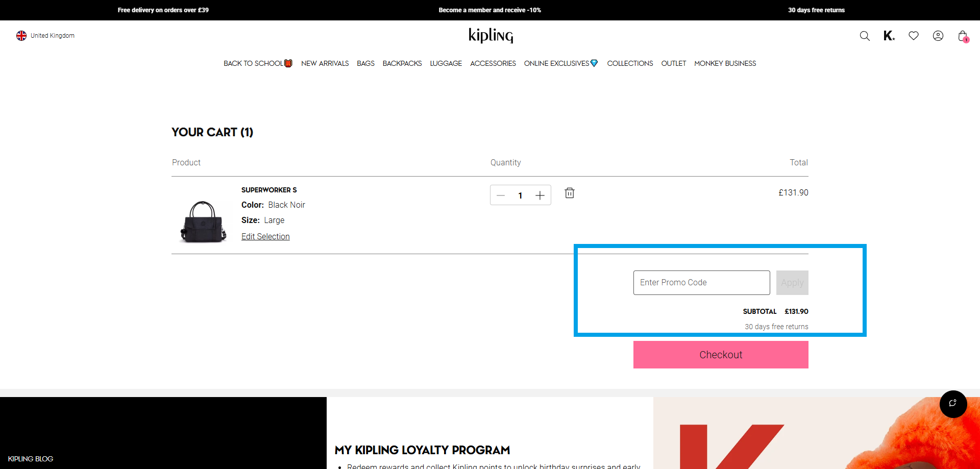The image size is (980, 469).
Task: Increase quantity with plus button
Action: (x=540, y=195)
